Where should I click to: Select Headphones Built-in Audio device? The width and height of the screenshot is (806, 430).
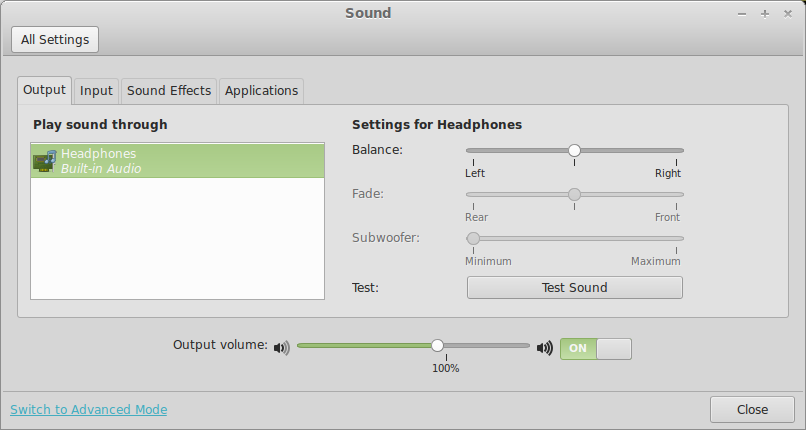click(178, 161)
